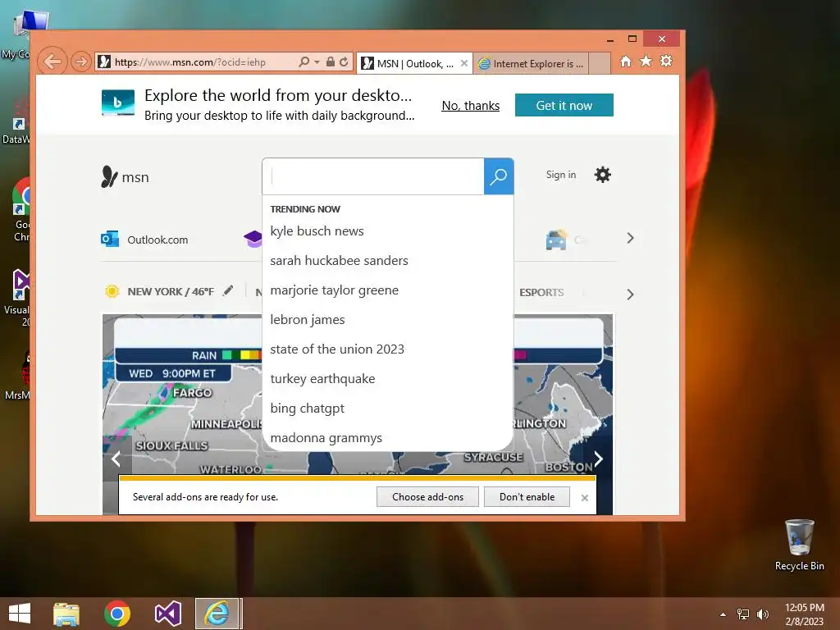Select trending search lebron james
This screenshot has height=630, width=840.
(x=308, y=319)
